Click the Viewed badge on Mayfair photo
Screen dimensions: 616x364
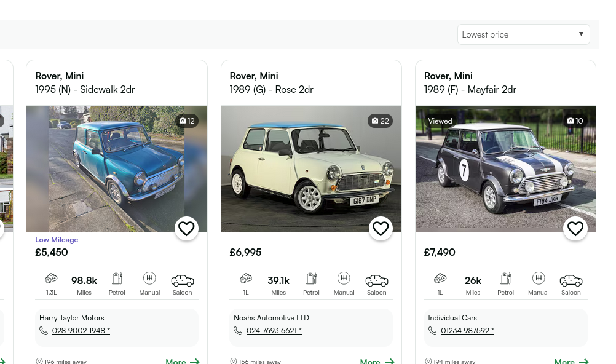point(440,121)
